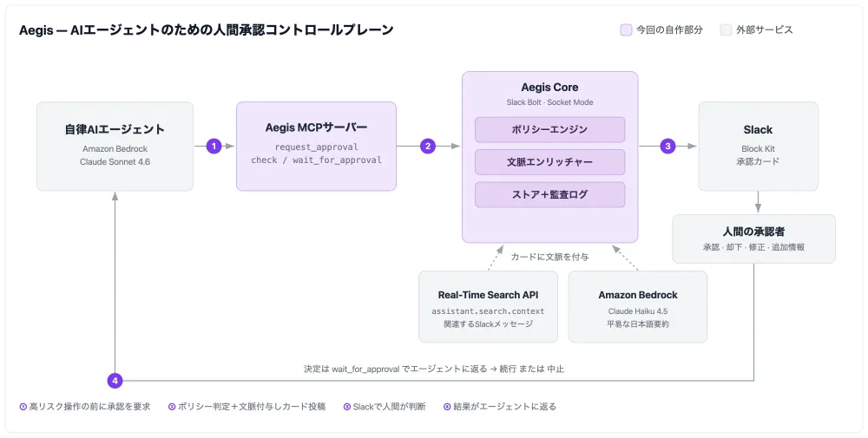Click the 文脈エンリッチャー block
868x438 pixels.
(549, 162)
